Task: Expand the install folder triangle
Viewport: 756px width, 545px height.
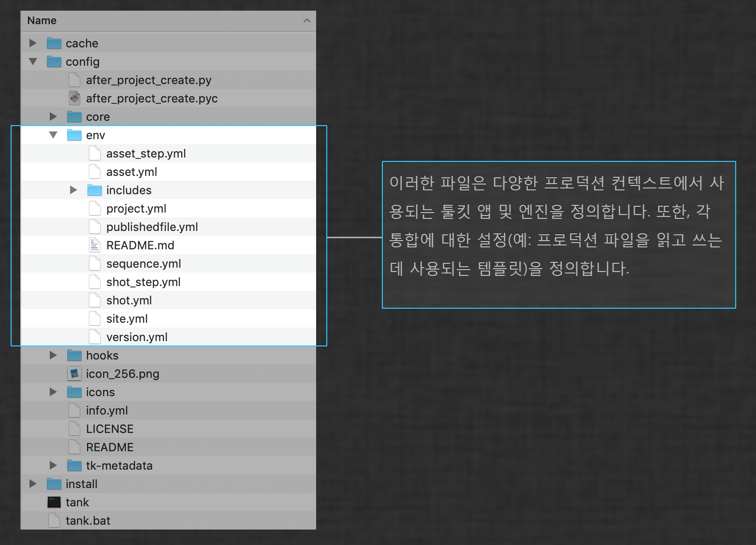Action: (33, 484)
